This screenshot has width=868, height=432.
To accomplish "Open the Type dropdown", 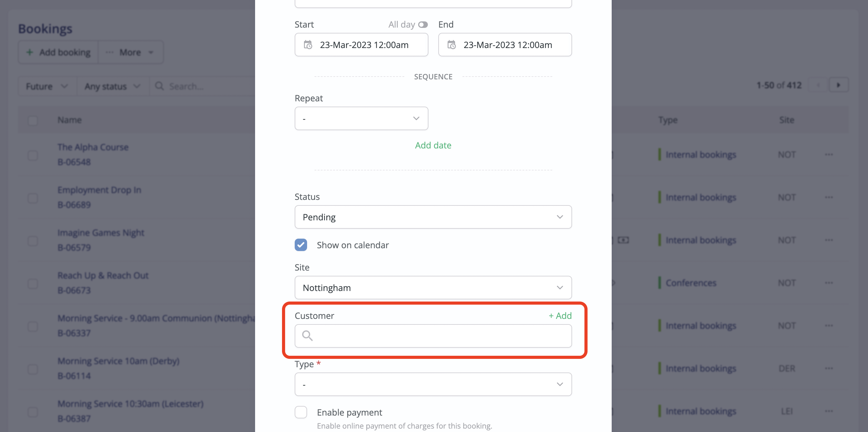I will coord(433,384).
